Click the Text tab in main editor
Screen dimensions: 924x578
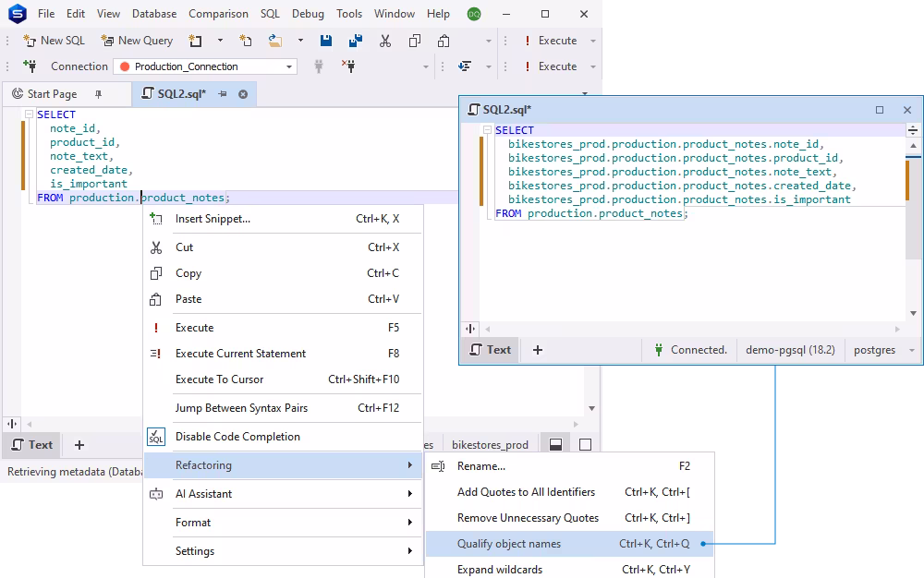coord(32,445)
